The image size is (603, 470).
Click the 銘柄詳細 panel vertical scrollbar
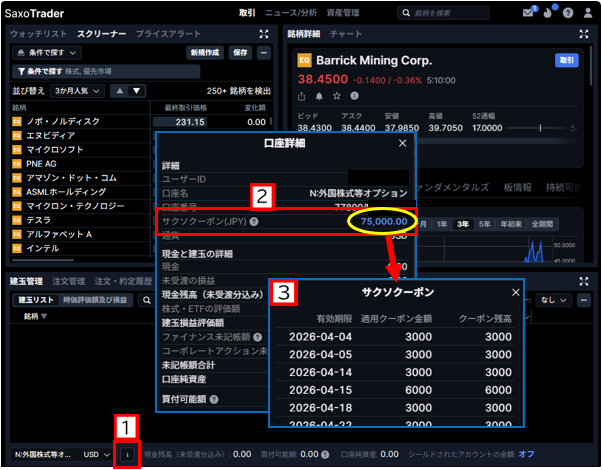pos(591,67)
